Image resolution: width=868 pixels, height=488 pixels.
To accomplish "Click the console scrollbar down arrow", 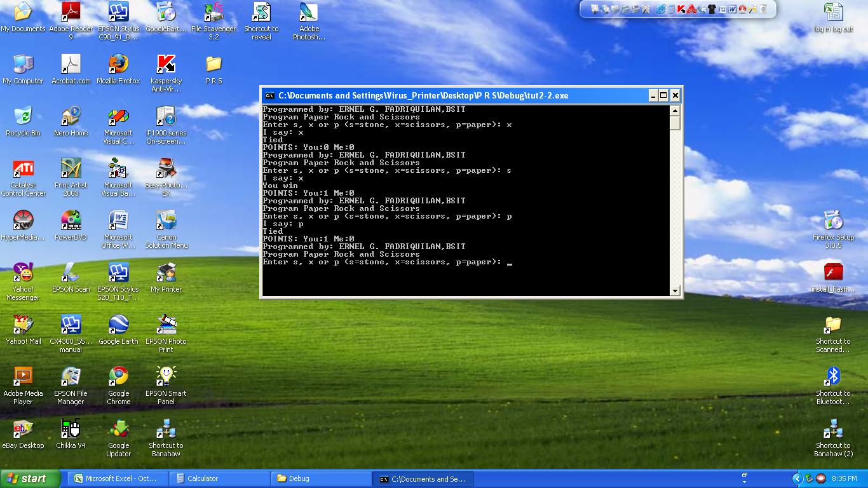I will point(675,290).
